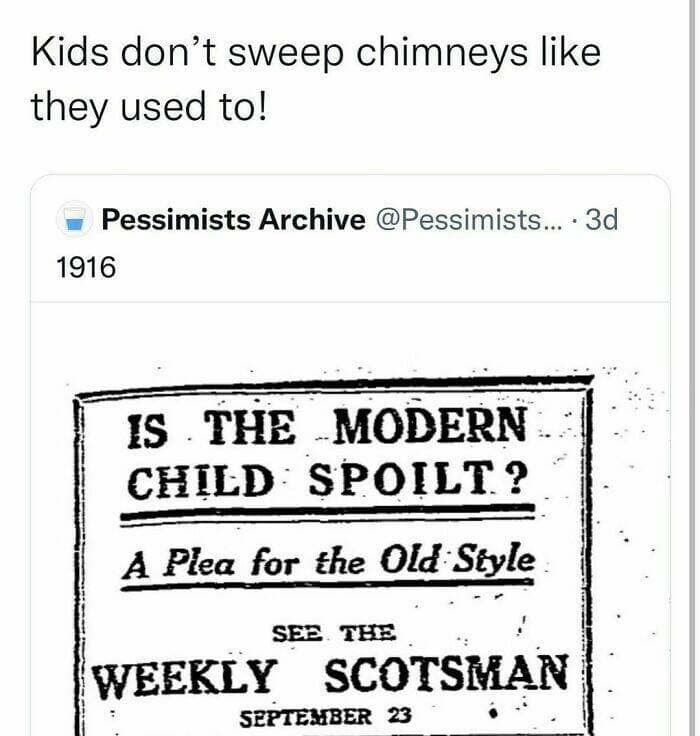The width and height of the screenshot is (700, 736).
Task: Click the "SEE THE" text in clipping
Action: (x=334, y=633)
